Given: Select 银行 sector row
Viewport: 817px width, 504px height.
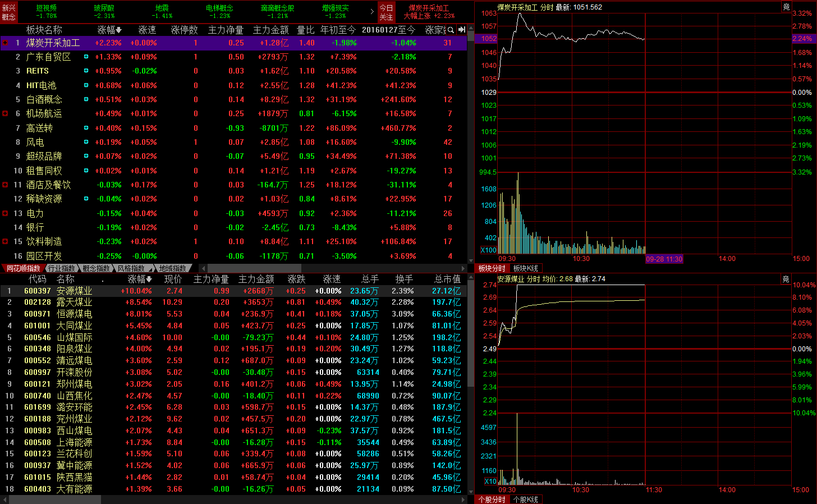Looking at the screenshot, I should (x=233, y=227).
